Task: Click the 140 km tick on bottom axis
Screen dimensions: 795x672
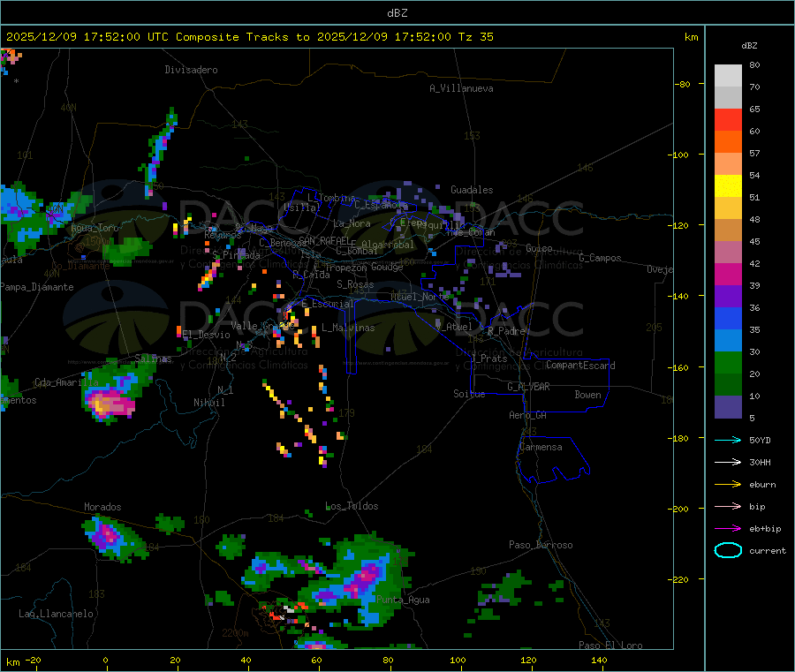Action: click(599, 660)
